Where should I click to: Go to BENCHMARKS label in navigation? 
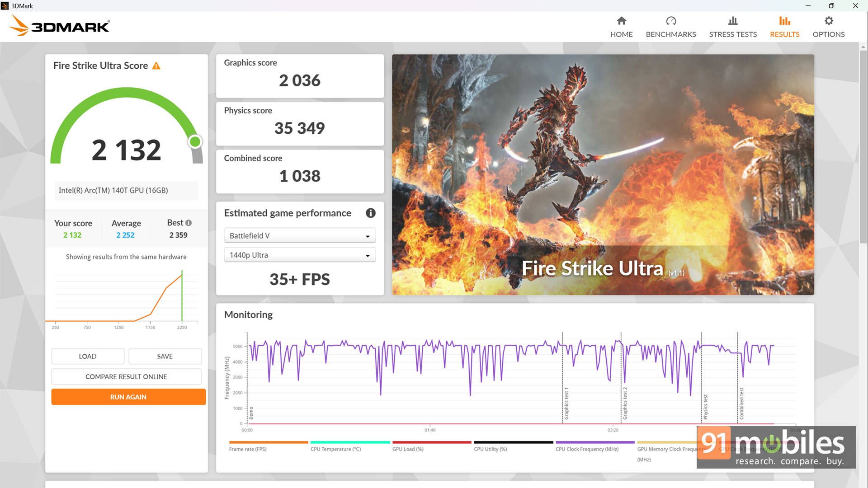click(x=671, y=34)
